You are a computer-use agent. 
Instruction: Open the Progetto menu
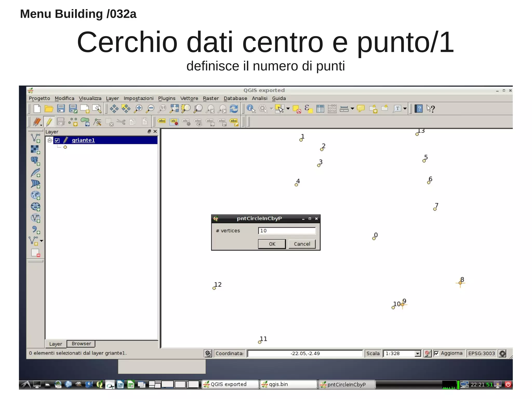click(39, 98)
